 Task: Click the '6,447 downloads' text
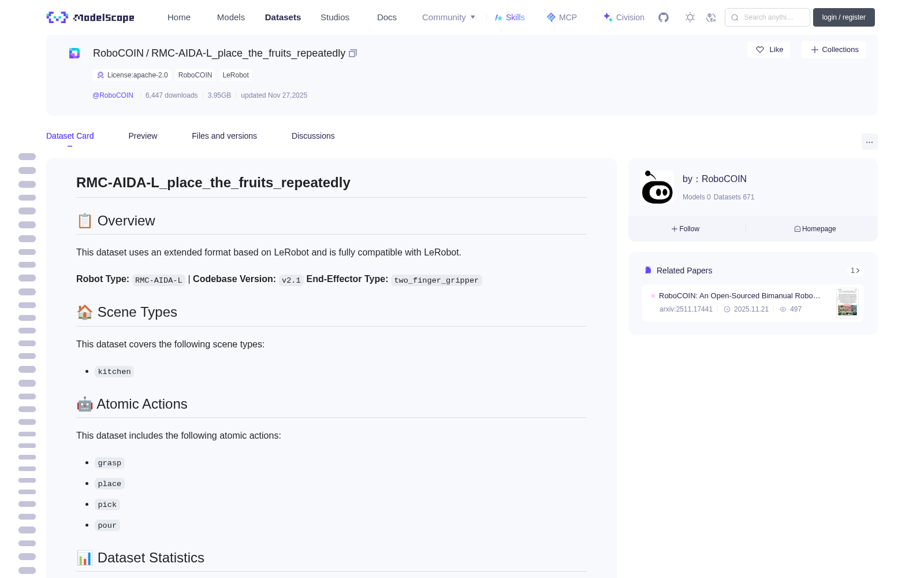[172, 95]
